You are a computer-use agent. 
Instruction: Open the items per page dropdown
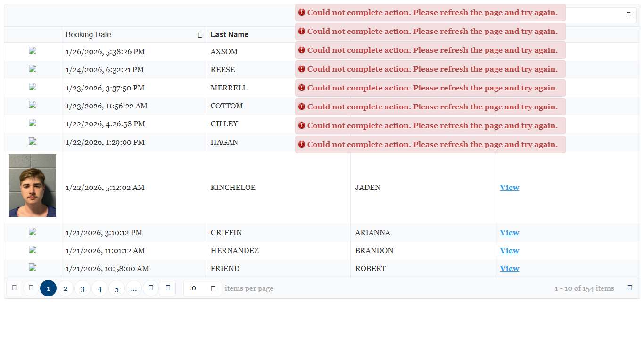coord(202,288)
